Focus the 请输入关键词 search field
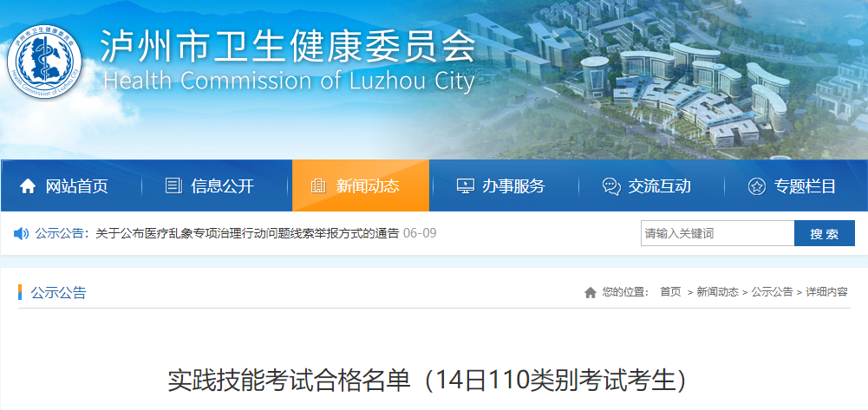 pos(717,233)
